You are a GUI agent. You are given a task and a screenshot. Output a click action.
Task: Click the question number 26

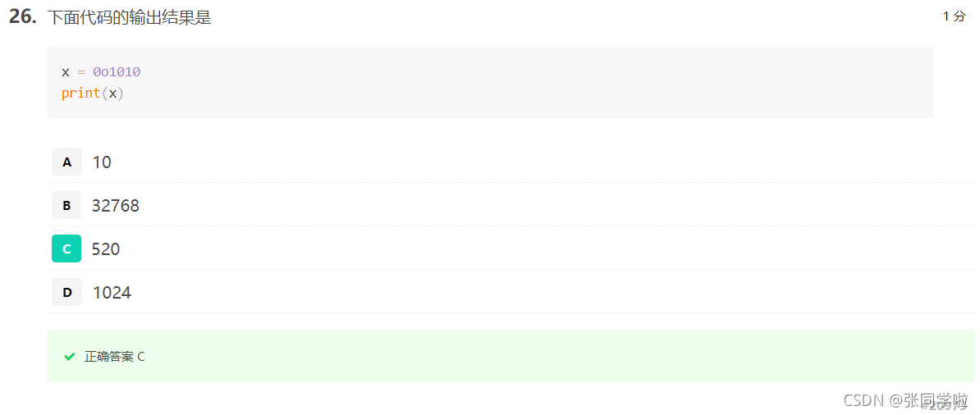pos(23,17)
